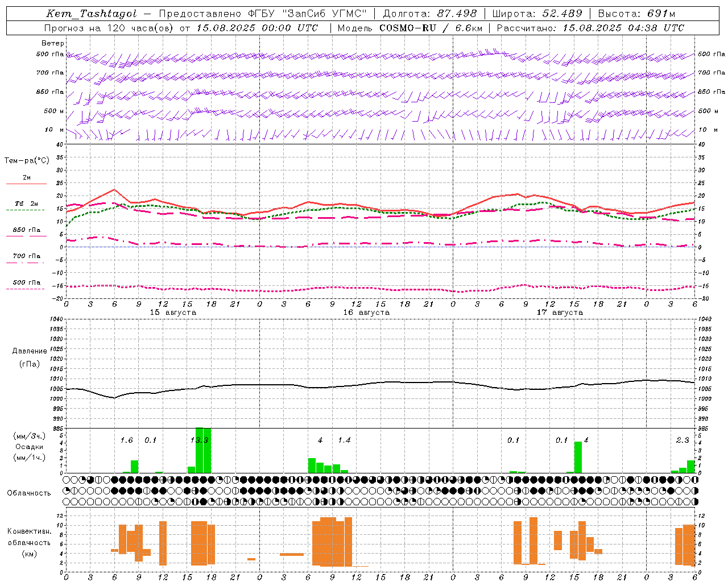Click the Тем-ра(°C) temperature axis title
Viewport: 728px width, 582px height.
tap(27, 161)
